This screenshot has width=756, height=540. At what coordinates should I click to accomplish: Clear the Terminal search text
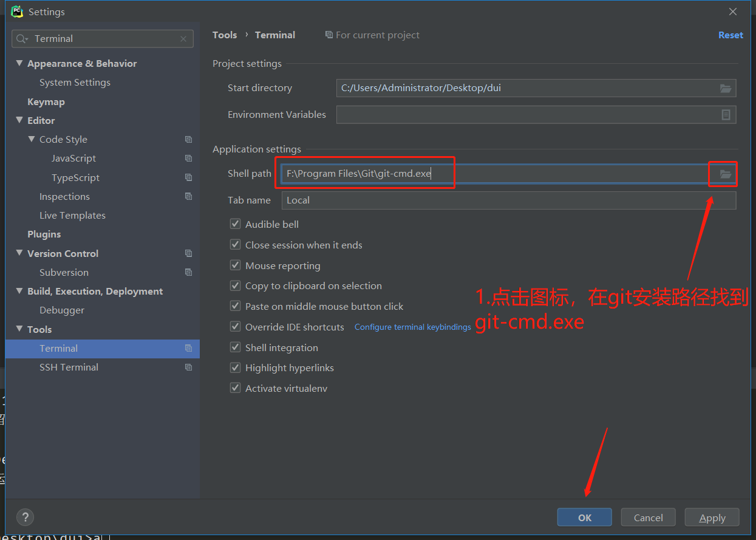(x=183, y=39)
